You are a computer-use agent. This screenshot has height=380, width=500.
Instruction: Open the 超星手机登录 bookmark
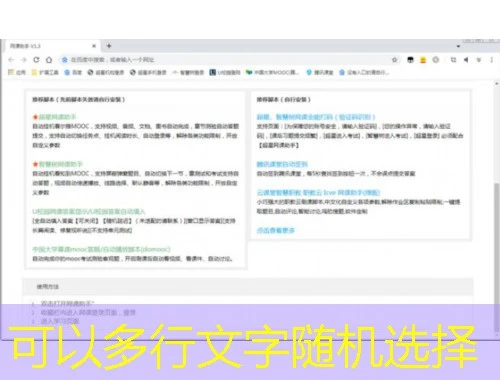[x=148, y=72]
